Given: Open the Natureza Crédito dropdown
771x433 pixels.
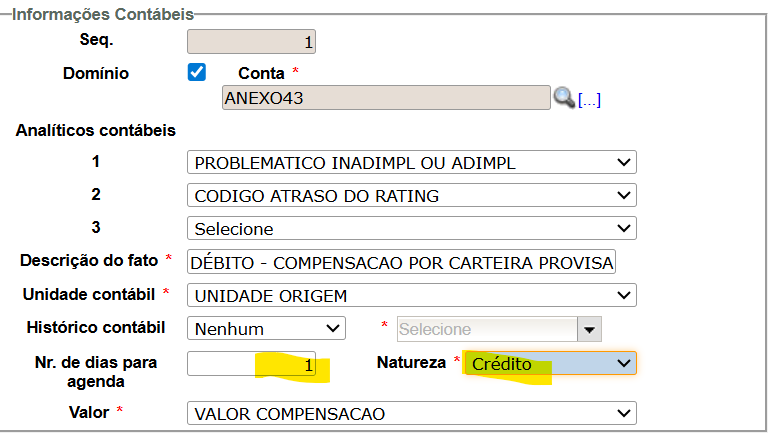Looking at the screenshot, I should 549,363.
